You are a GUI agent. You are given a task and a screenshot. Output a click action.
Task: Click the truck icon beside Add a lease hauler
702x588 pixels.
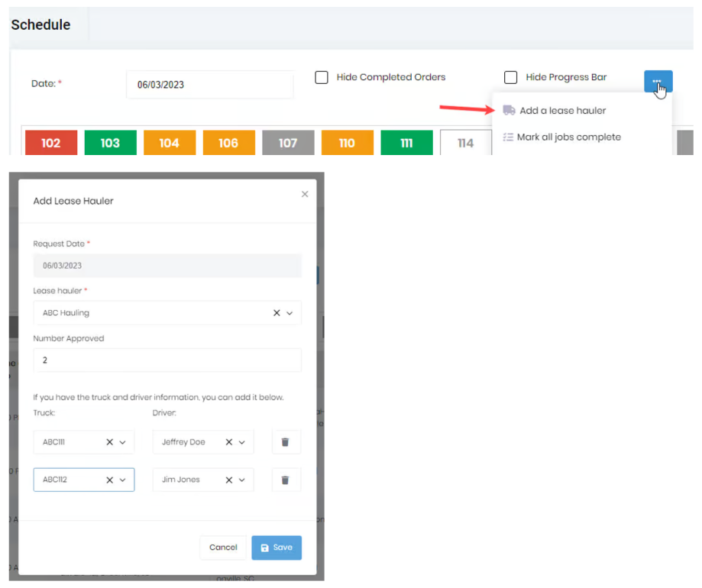[509, 110]
